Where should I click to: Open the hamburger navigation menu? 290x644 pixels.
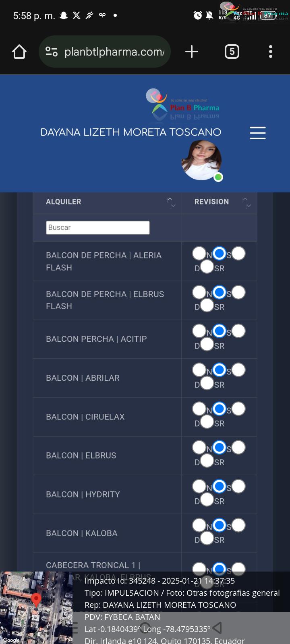click(x=258, y=133)
